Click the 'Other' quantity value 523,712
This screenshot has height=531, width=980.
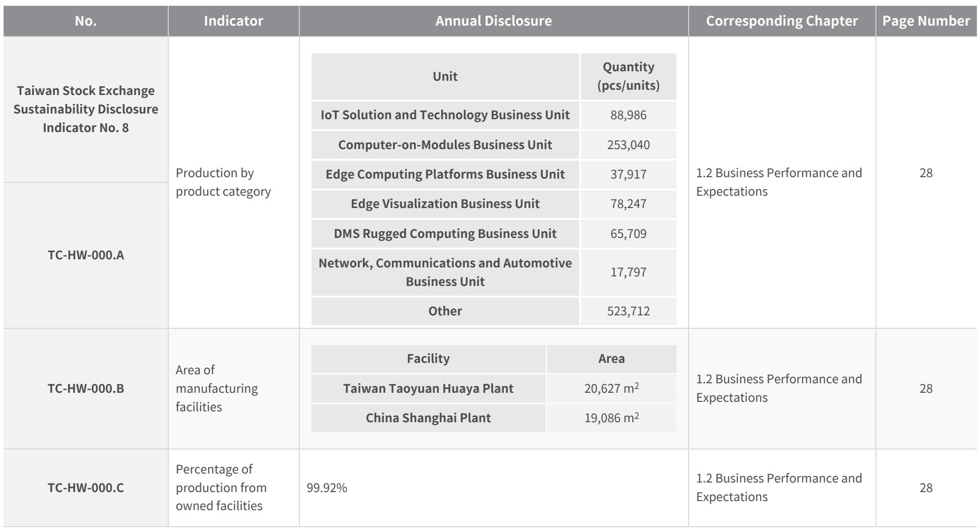[628, 311]
